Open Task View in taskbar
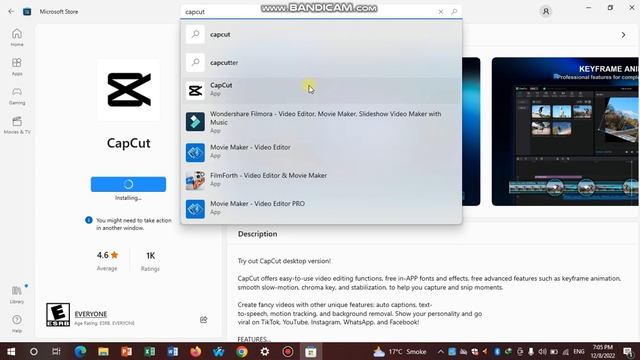Screen dimensions: 640x360 tap(56, 351)
